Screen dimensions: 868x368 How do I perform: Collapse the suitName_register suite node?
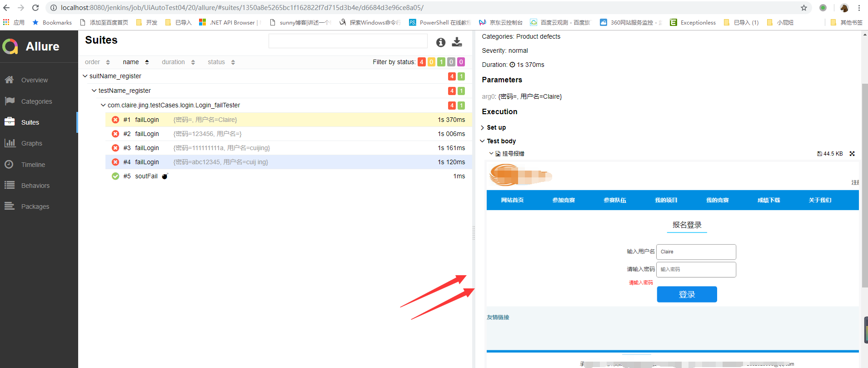(x=85, y=76)
